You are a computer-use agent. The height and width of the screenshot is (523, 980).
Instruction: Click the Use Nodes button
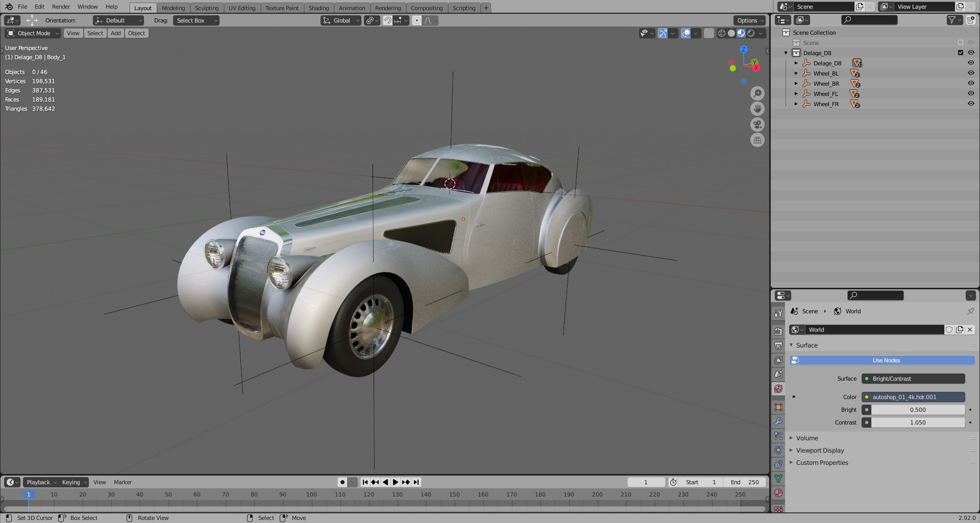coord(882,360)
